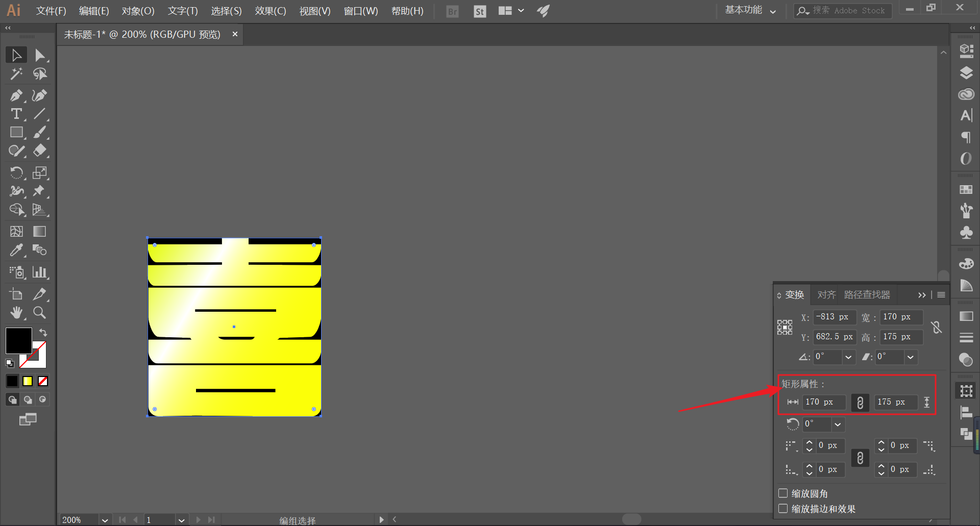Select the Line Segment tool
This screenshot has height=526, width=980.
click(40, 114)
